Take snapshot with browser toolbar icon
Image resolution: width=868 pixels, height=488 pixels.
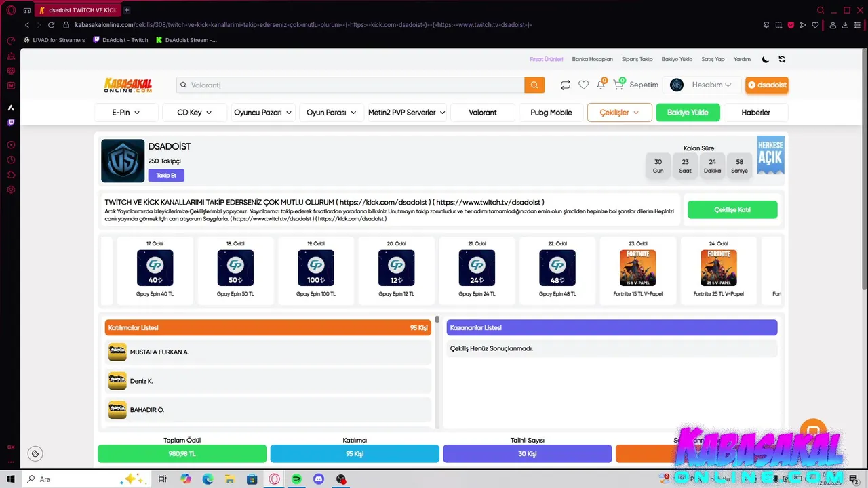(778, 25)
